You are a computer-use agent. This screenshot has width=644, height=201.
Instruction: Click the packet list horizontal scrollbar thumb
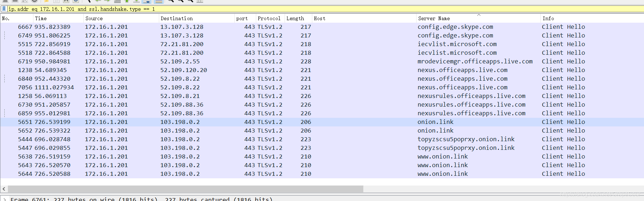tap(185, 189)
